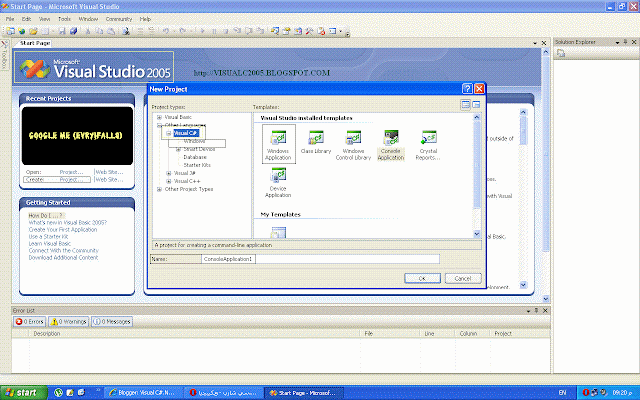The height and width of the screenshot is (400, 640).
Task: Select the Windows Application template icon
Action: coord(278,144)
